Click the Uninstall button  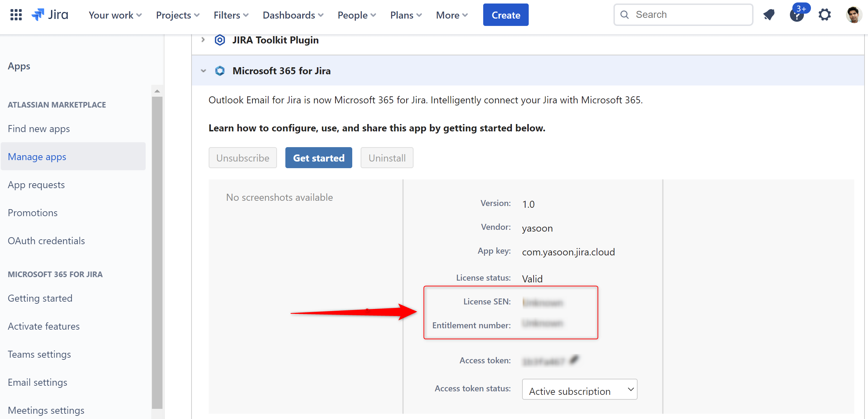coord(387,158)
